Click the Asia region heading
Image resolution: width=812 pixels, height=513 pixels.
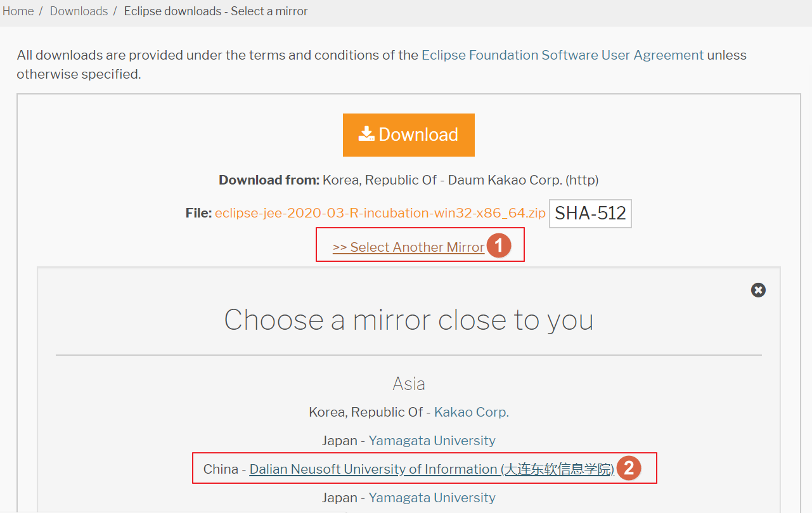click(408, 384)
